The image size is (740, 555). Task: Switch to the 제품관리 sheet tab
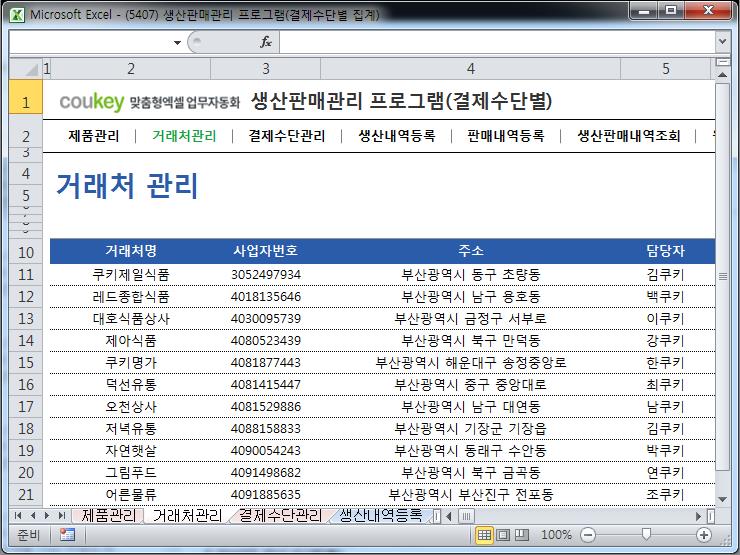point(108,515)
